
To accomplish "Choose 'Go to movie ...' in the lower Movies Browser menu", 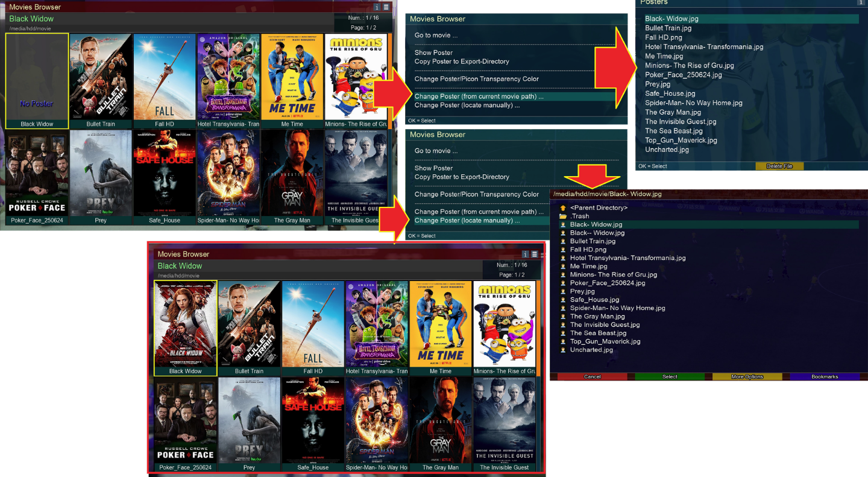I will pos(436,151).
